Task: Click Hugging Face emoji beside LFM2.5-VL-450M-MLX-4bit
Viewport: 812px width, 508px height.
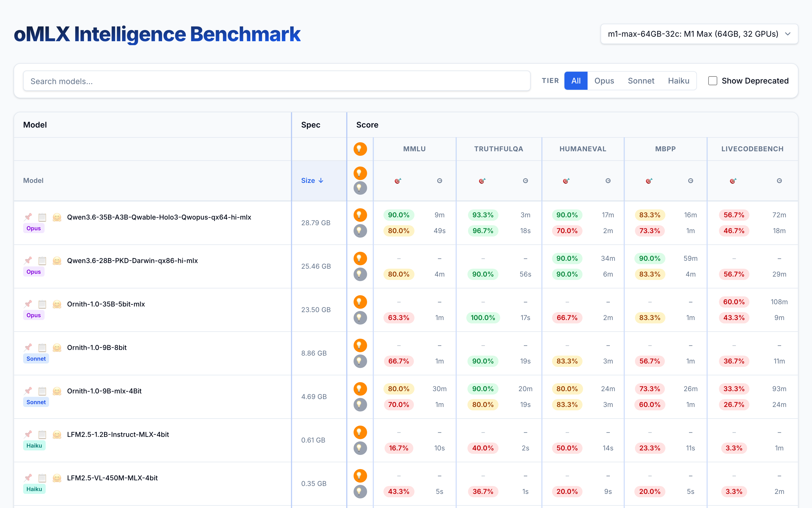Action: pyautogui.click(x=57, y=478)
